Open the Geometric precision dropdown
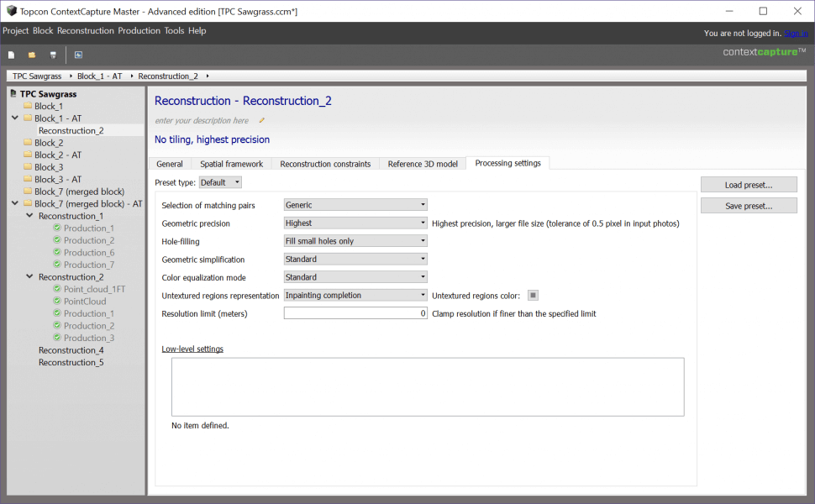The height and width of the screenshot is (504, 815). 355,223
